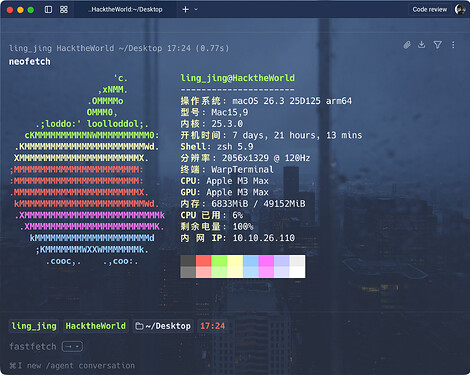Select the neofetch command text

click(30, 62)
